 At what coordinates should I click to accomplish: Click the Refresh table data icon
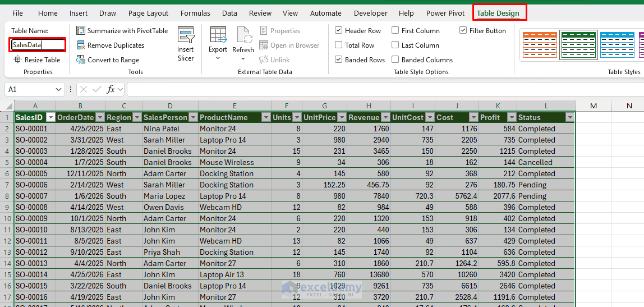coord(244,35)
